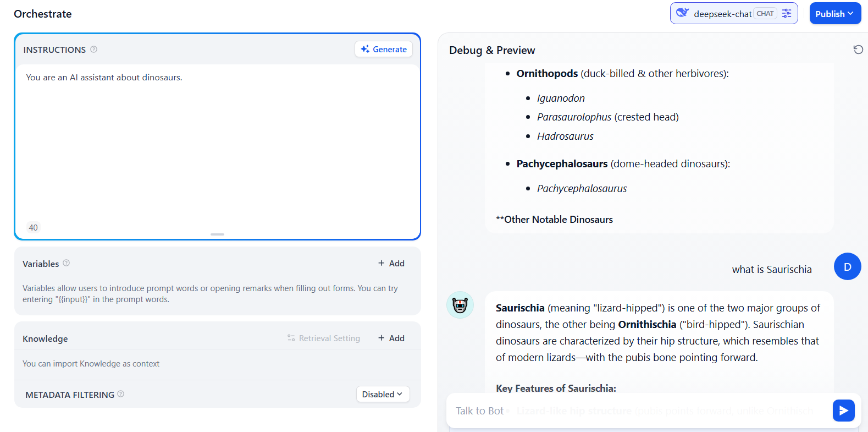
Task: Click the Orchestrate page title
Action: click(43, 14)
